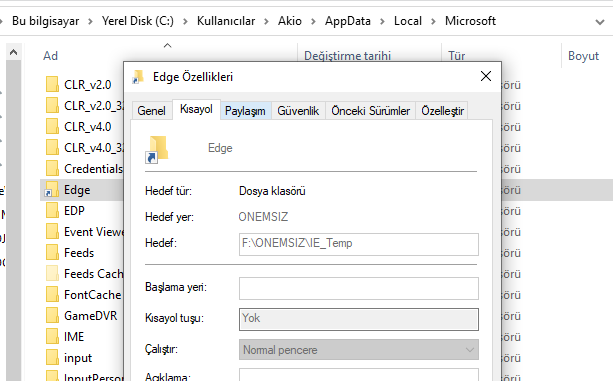Expand the address bar history dropdown
This screenshot has width=613, height=381.
(x=600, y=22)
